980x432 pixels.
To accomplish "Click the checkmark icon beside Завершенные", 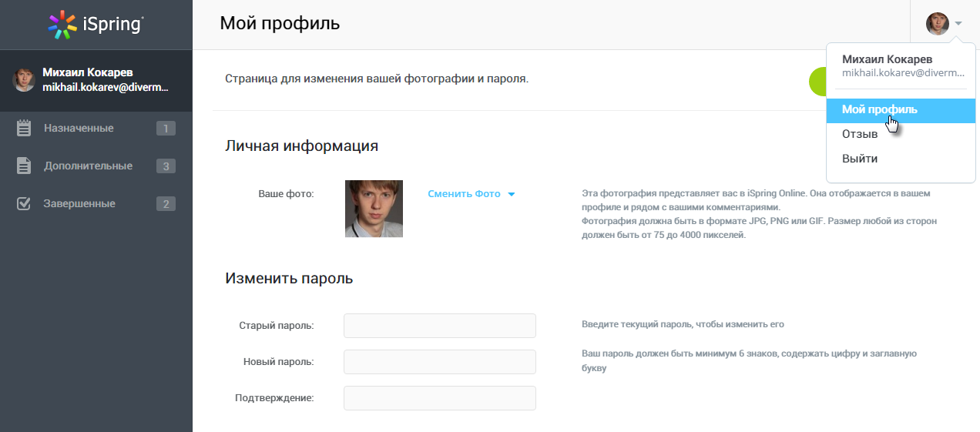I will coord(24,203).
